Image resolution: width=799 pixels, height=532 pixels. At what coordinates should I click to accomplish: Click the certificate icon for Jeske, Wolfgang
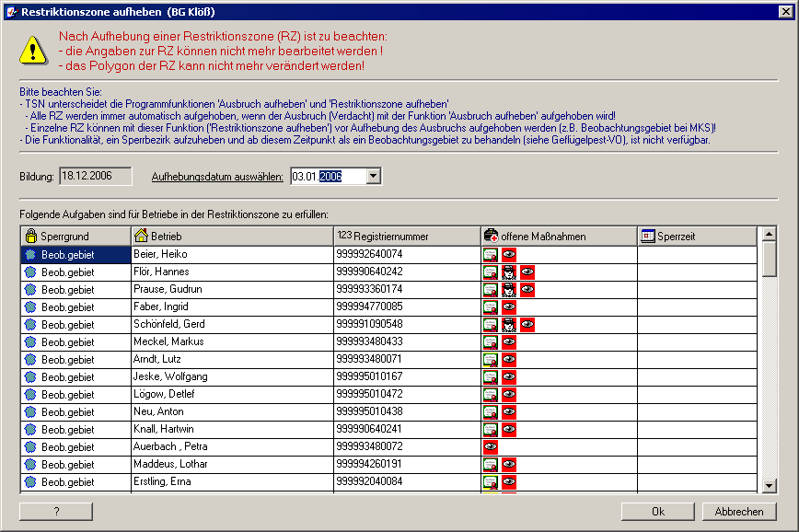[x=491, y=377]
